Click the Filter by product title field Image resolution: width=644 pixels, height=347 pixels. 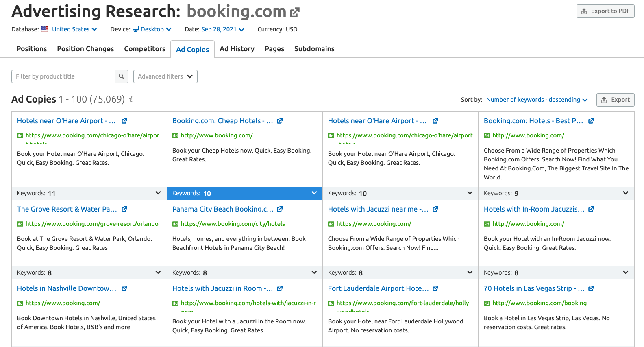click(63, 76)
